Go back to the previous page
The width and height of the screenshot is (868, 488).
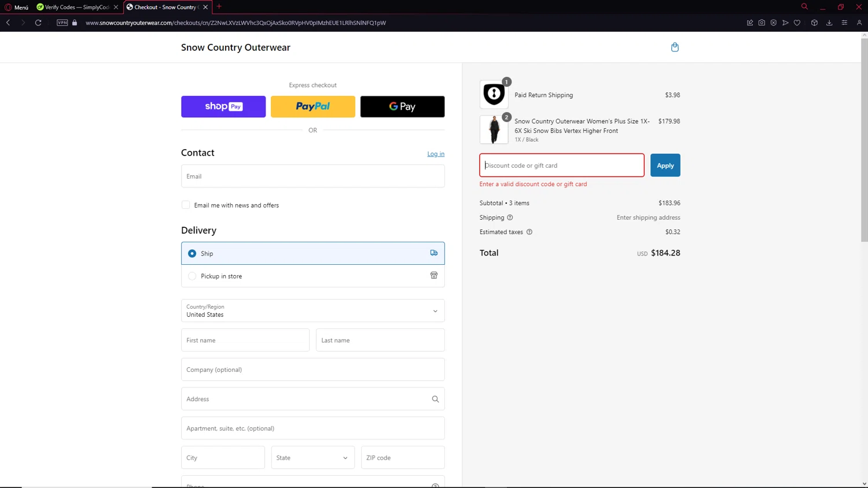tap(8, 23)
